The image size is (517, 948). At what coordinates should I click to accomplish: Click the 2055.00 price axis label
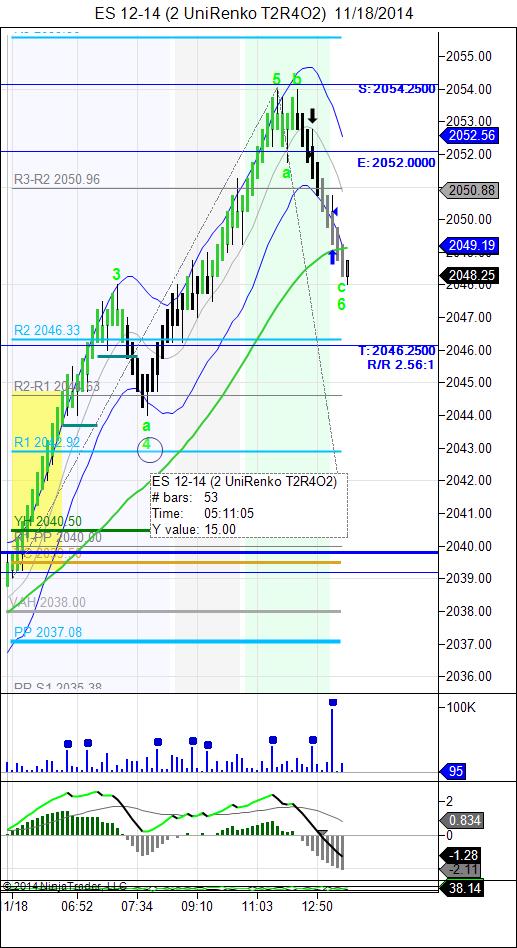(x=467, y=56)
